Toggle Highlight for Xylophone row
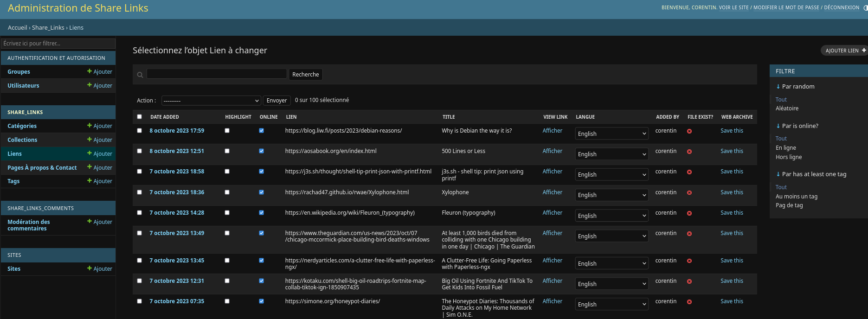The image size is (868, 319). point(227,192)
